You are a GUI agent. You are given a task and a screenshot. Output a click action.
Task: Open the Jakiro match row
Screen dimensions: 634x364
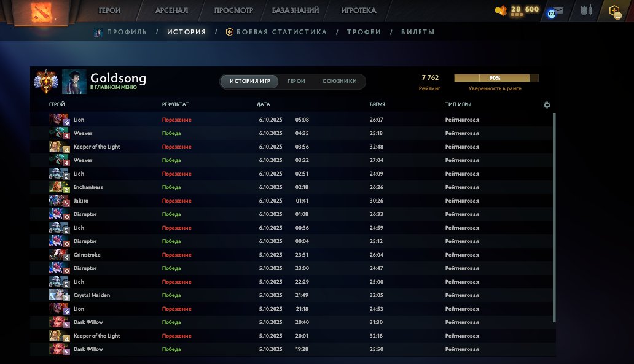292,201
